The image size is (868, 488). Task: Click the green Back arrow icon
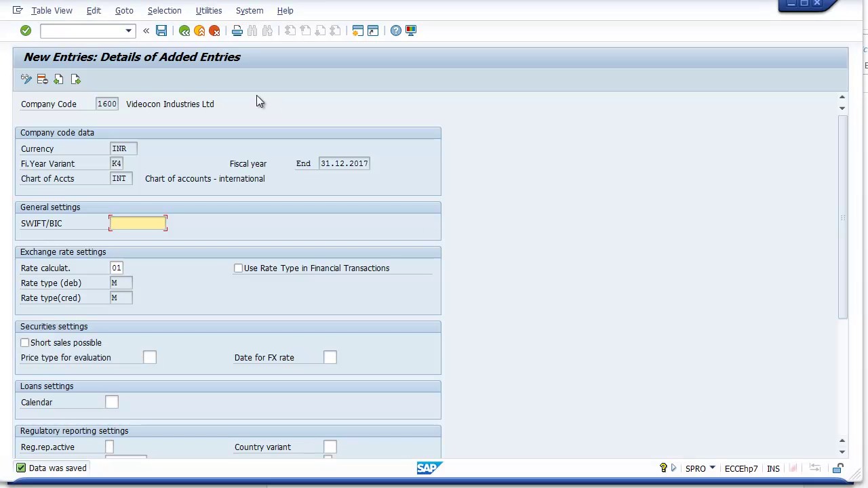(184, 30)
